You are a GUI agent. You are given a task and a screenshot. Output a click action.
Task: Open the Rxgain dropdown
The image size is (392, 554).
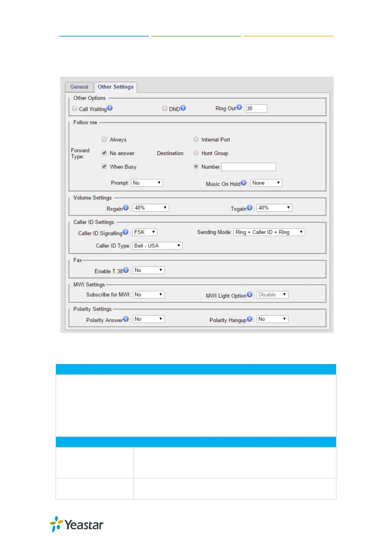click(x=151, y=208)
